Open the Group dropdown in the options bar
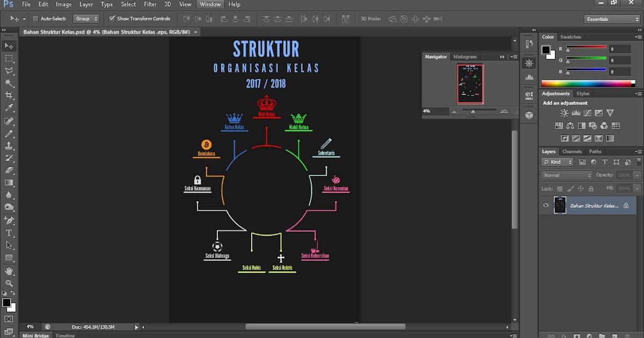644x338 pixels. click(86, 18)
